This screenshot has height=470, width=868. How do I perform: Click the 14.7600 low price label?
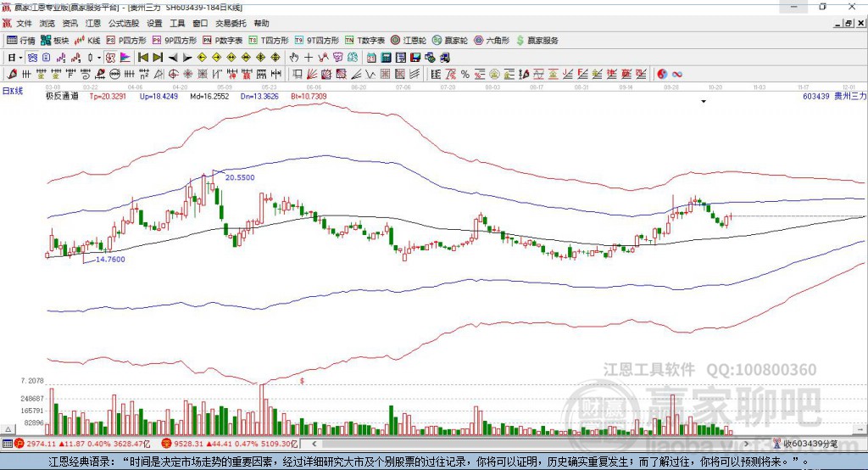point(110,259)
